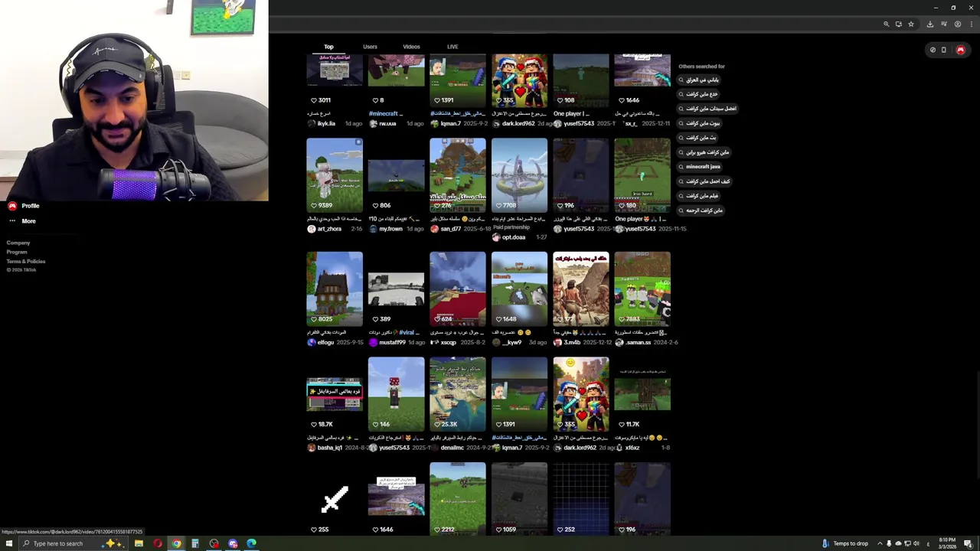Open video thumbnail with 7883 likes

[x=642, y=289]
